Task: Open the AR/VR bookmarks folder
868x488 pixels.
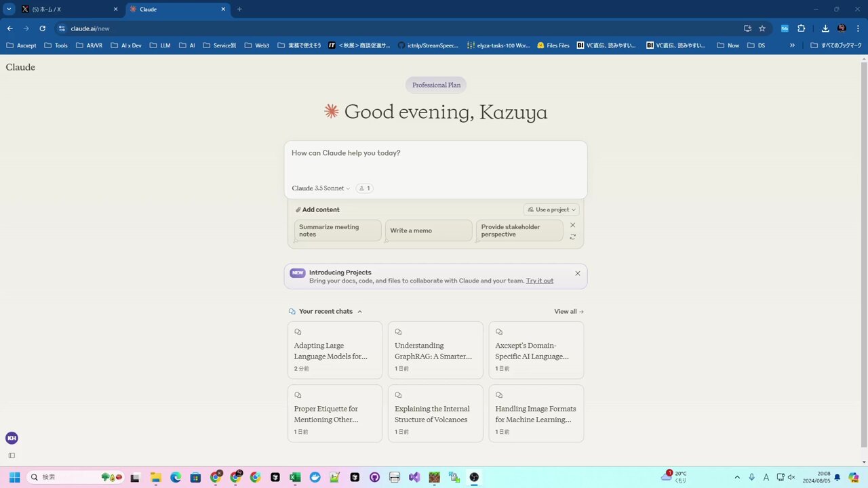Action: click(x=89, y=45)
